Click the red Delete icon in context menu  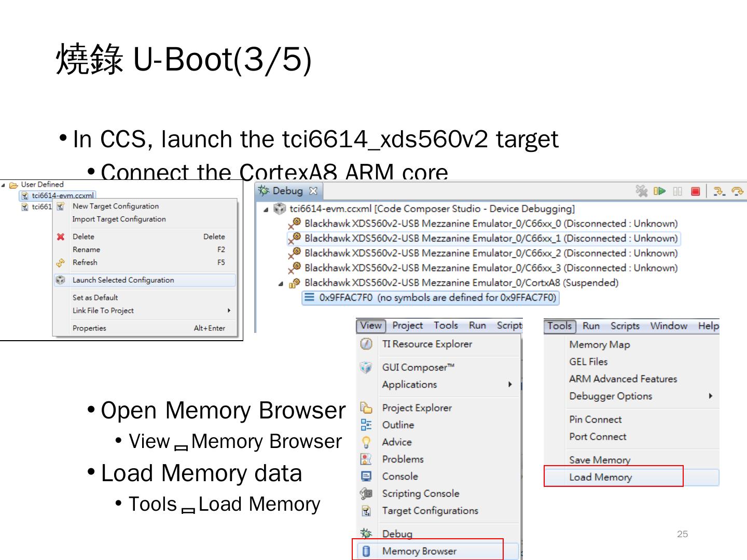pyautogui.click(x=61, y=236)
